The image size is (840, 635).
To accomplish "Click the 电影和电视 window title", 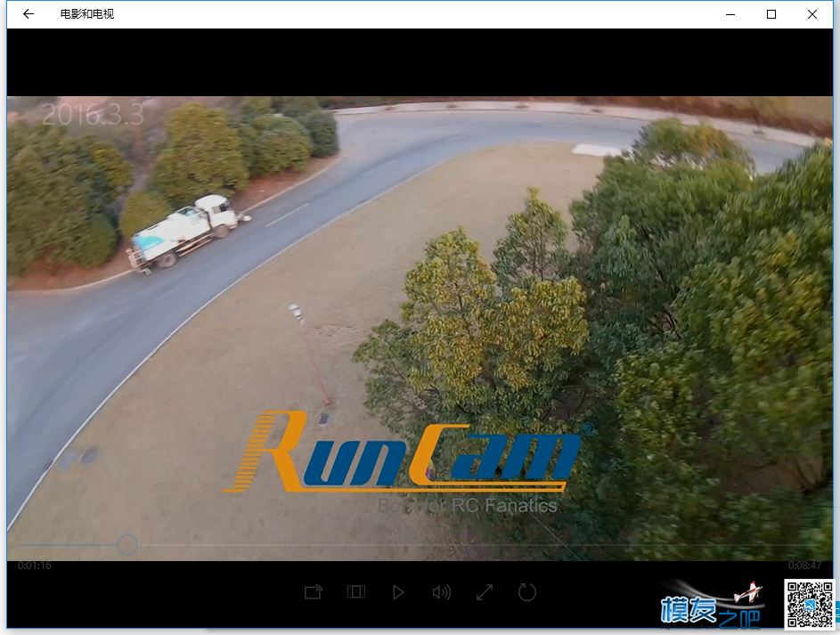I will (86, 14).
